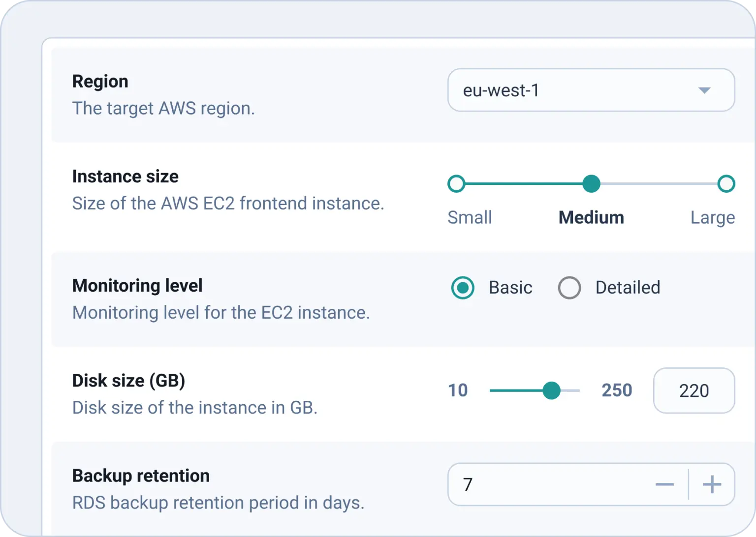Viewport: 756px width, 537px height.
Task: Select the Large instance size stop
Action: [726, 184]
